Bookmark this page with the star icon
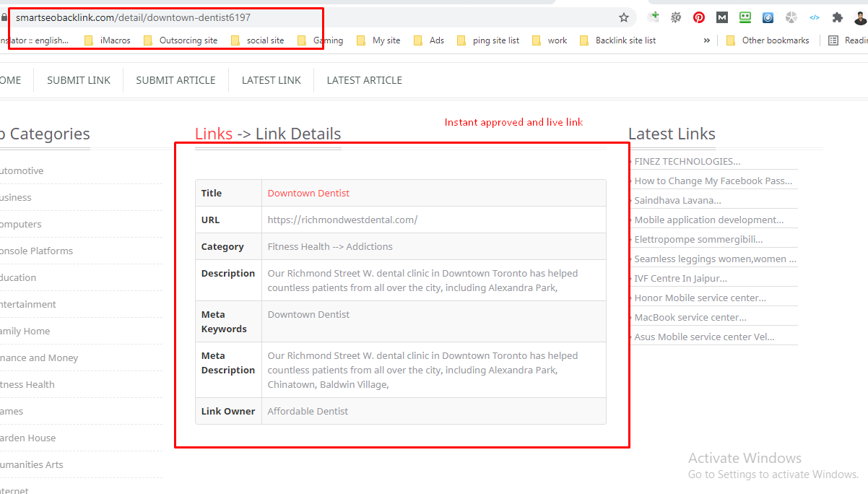868x494 pixels. [x=623, y=17]
